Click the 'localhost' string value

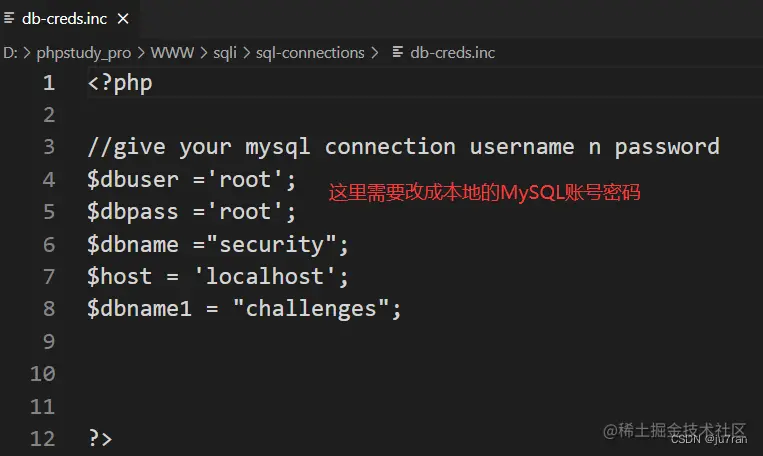265,277
